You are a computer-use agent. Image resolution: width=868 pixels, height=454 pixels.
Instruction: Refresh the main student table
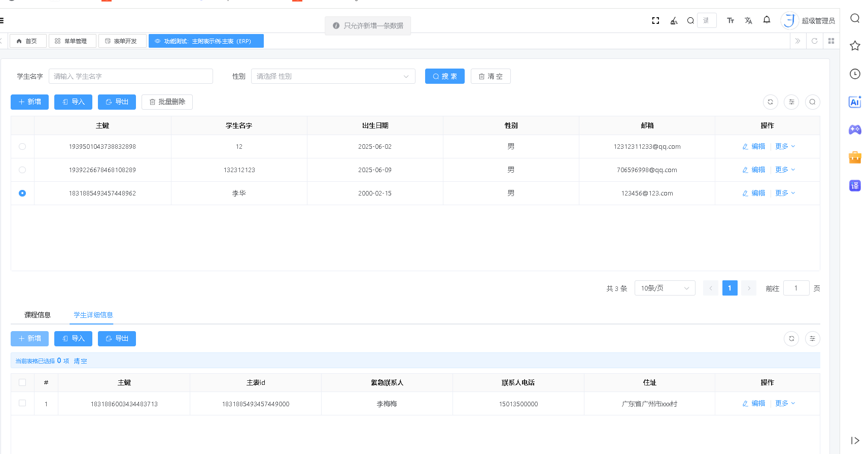pyautogui.click(x=770, y=102)
